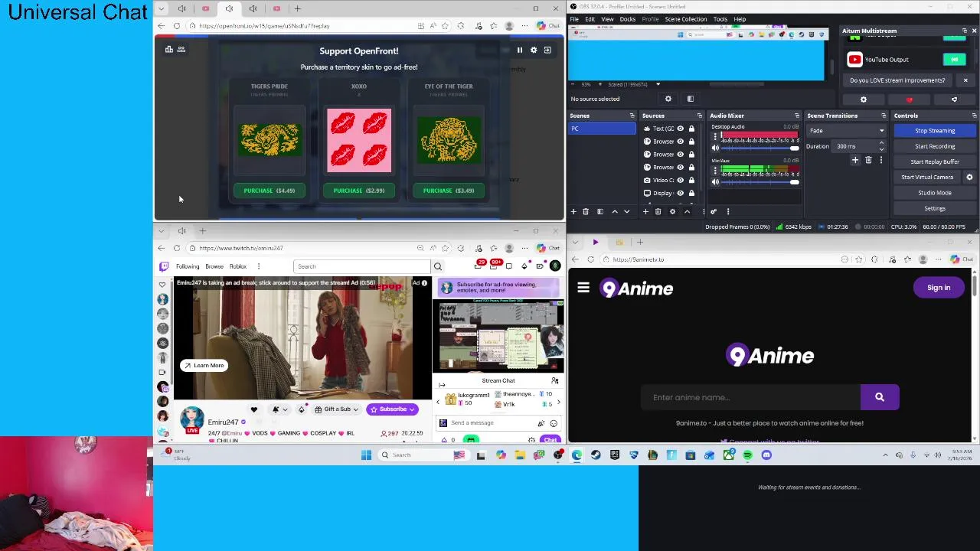Screen dimensions: 980x551
Task: Purchase the XOXO skin
Action: point(358,191)
